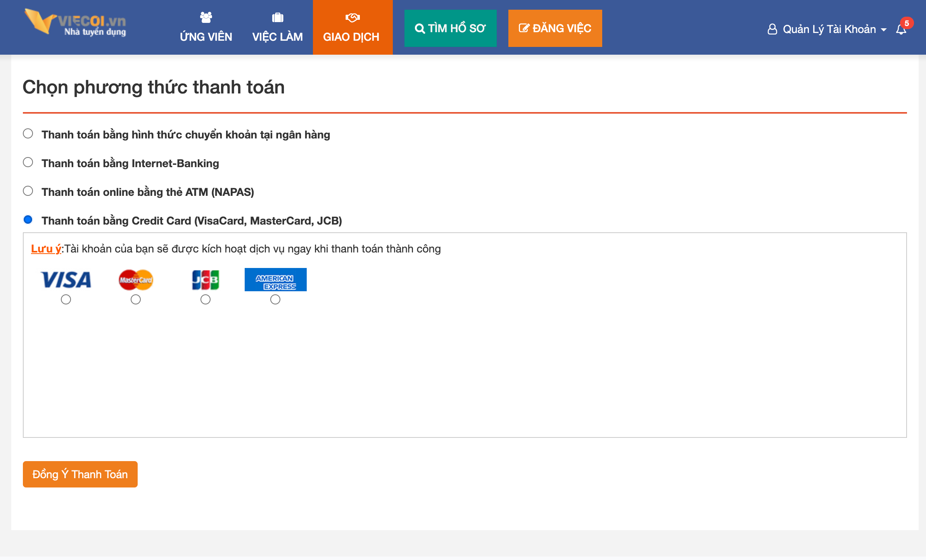Click the red notification count badge

(x=907, y=23)
